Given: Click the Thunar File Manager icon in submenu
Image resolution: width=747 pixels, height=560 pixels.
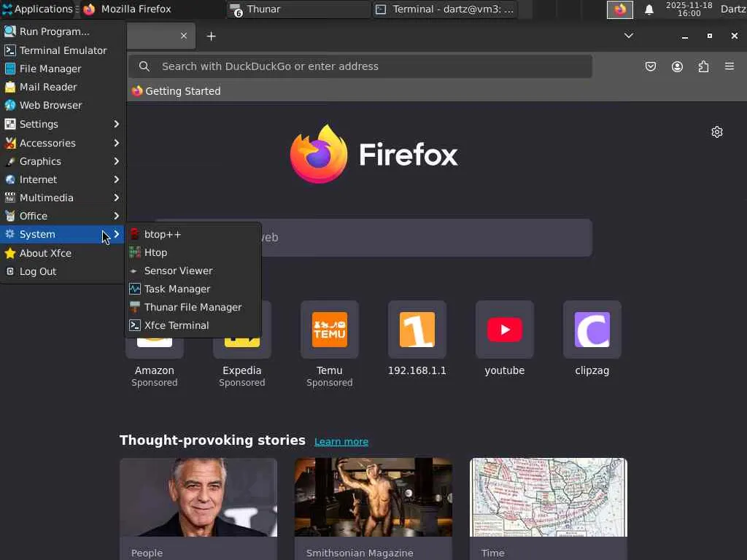Looking at the screenshot, I should pos(135,307).
